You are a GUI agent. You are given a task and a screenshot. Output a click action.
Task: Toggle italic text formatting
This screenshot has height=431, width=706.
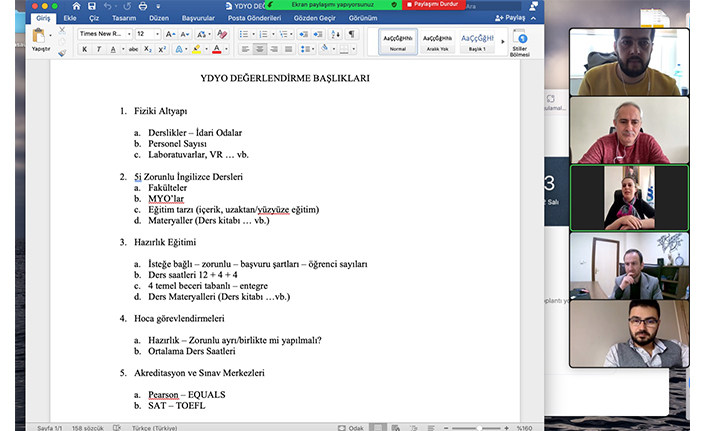pos(99,49)
